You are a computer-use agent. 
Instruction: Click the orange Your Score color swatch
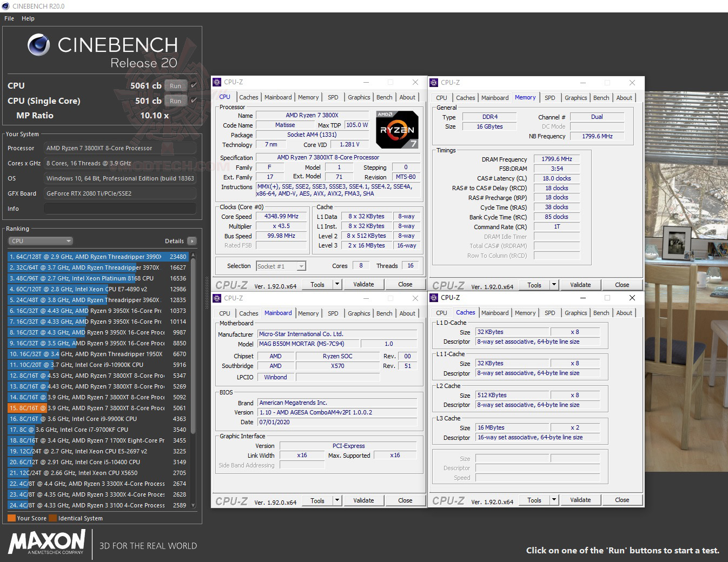click(11, 518)
